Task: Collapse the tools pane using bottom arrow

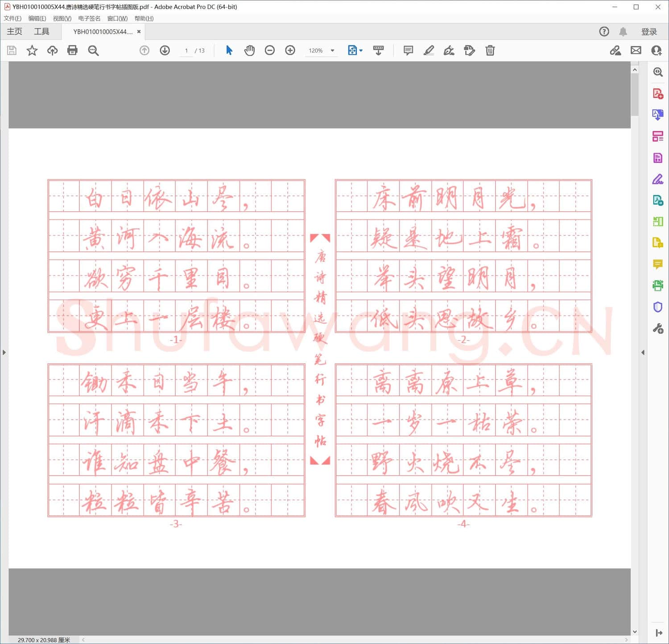Action: [x=659, y=633]
